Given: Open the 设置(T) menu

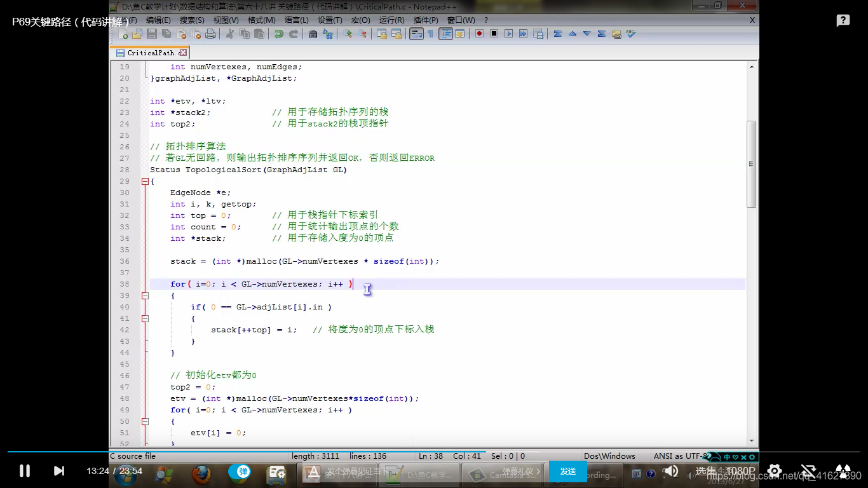Looking at the screenshot, I should pos(330,20).
